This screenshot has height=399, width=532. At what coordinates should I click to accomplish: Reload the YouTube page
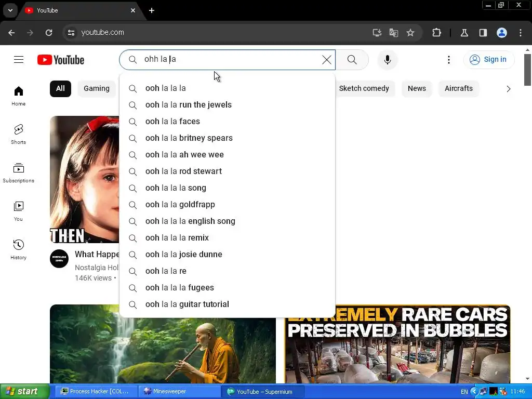[49, 33]
